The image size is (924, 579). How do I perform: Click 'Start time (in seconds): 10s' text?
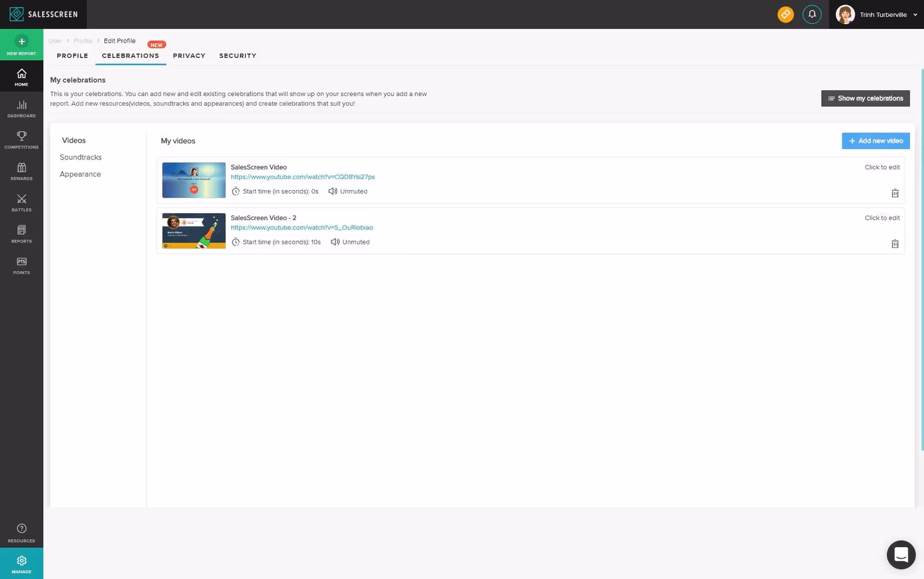[x=281, y=242]
